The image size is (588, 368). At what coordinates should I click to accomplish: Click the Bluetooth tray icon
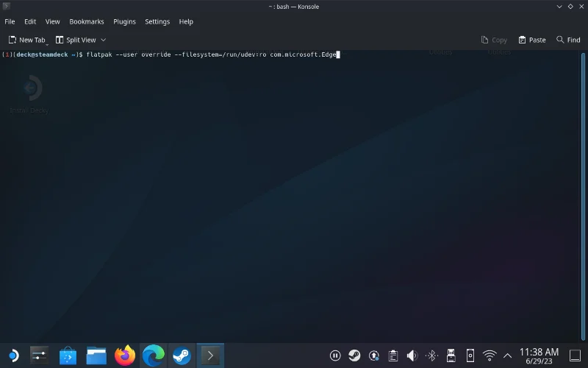tap(432, 355)
